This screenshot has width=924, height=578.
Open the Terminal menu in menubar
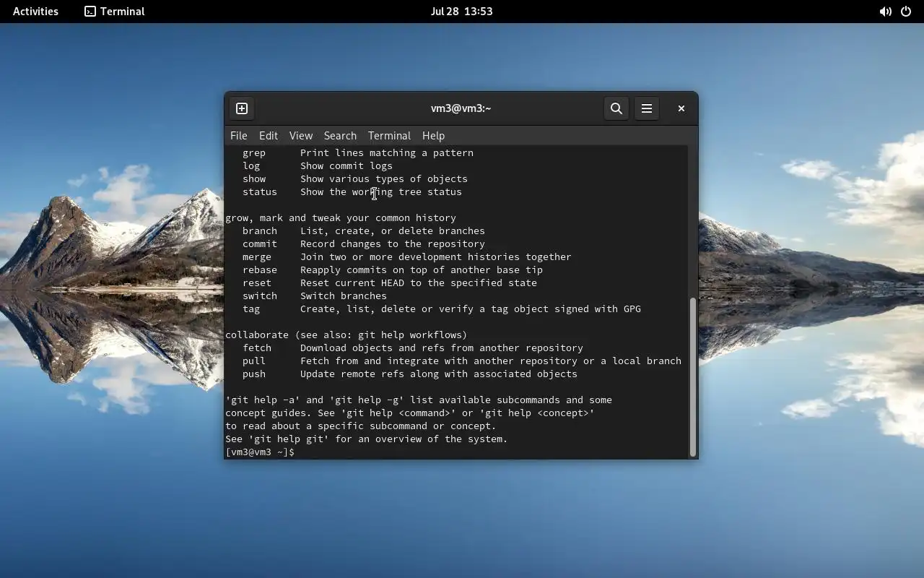pos(389,136)
